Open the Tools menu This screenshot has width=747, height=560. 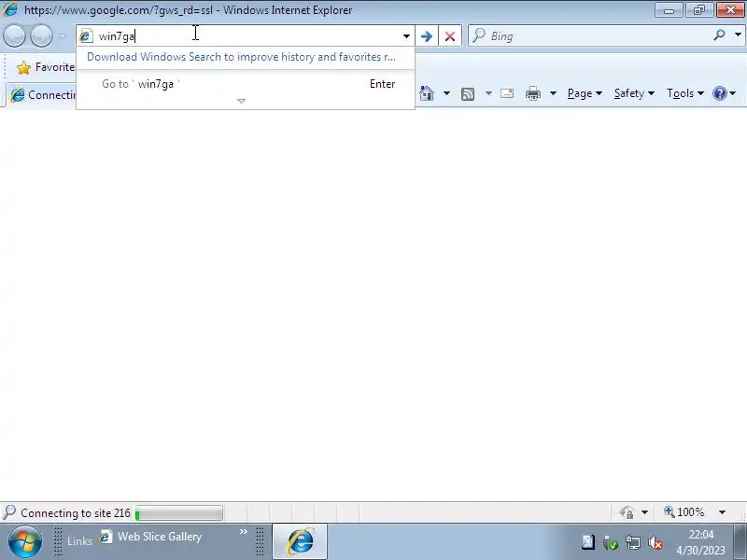pyautogui.click(x=685, y=93)
